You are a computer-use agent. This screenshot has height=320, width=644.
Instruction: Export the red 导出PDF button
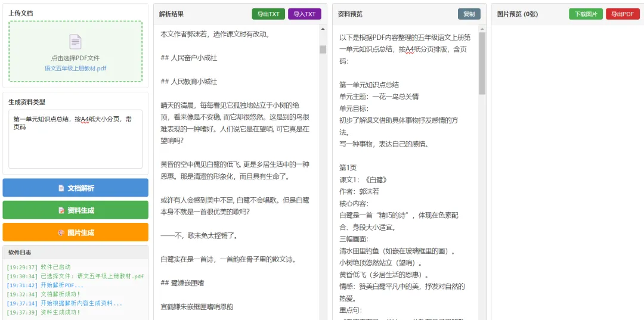click(623, 14)
